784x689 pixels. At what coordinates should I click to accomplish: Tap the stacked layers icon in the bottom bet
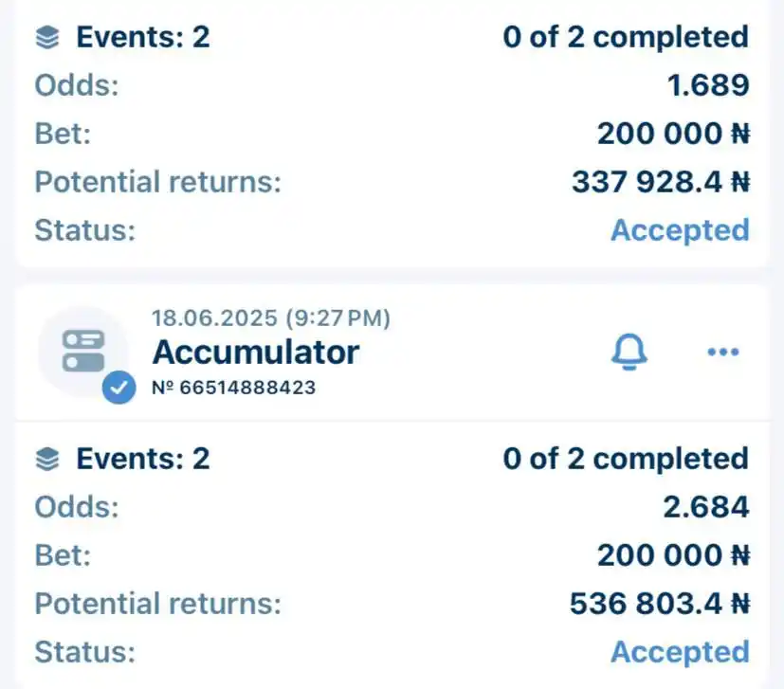[47, 459]
